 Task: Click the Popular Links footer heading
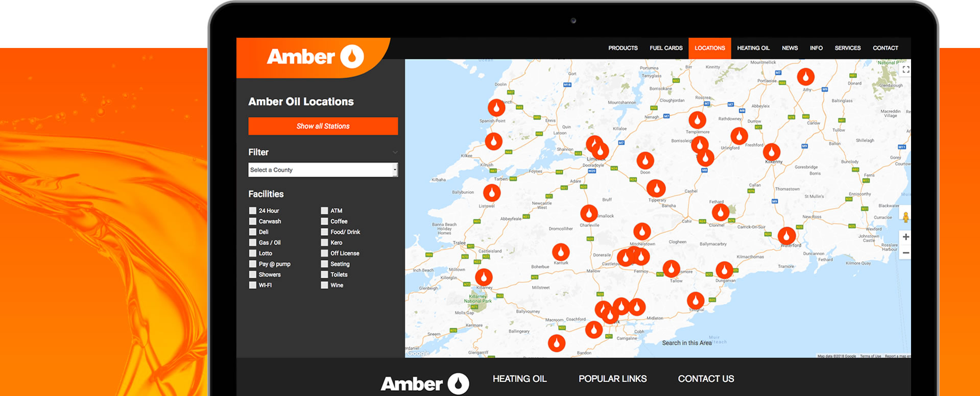tap(612, 379)
